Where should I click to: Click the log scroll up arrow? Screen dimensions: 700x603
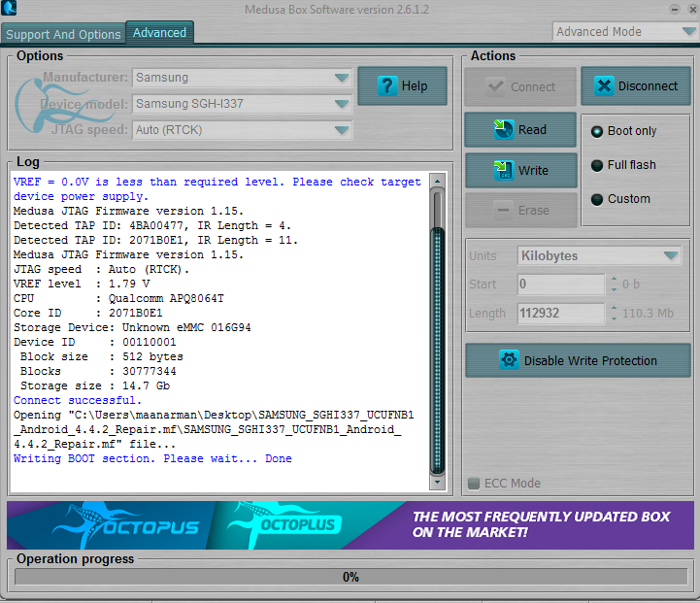(x=437, y=181)
